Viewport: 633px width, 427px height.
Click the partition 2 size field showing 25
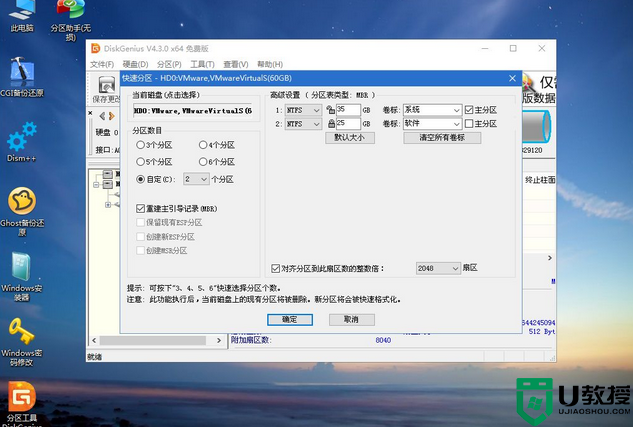(348, 123)
